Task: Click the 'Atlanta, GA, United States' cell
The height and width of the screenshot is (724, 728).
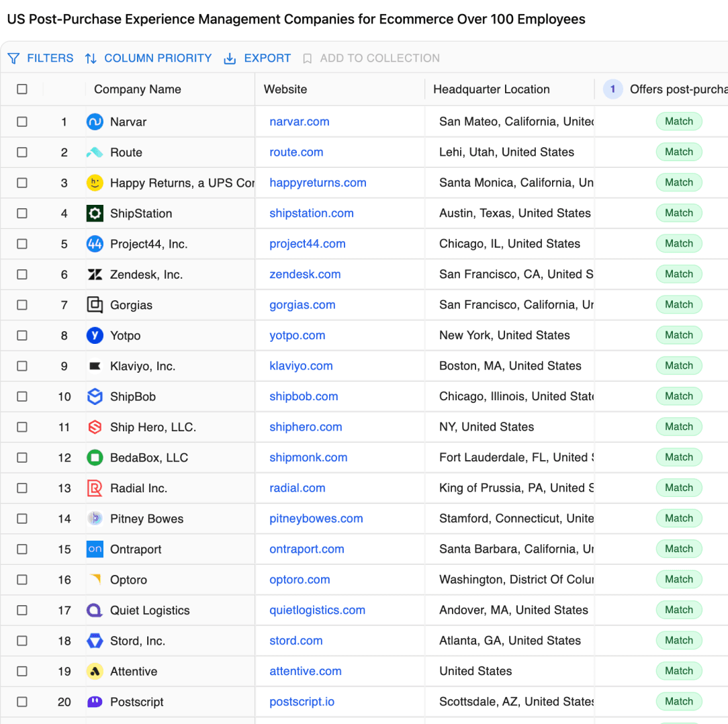Action: [510, 641]
